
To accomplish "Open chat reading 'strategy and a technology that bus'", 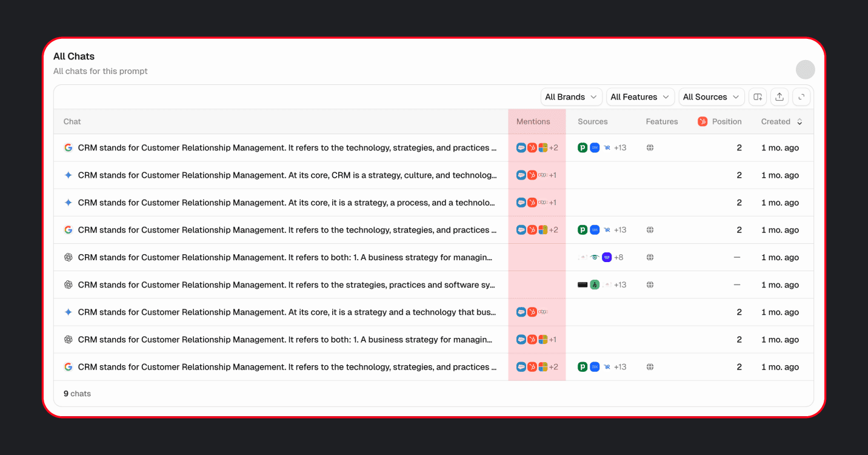I will click(287, 312).
